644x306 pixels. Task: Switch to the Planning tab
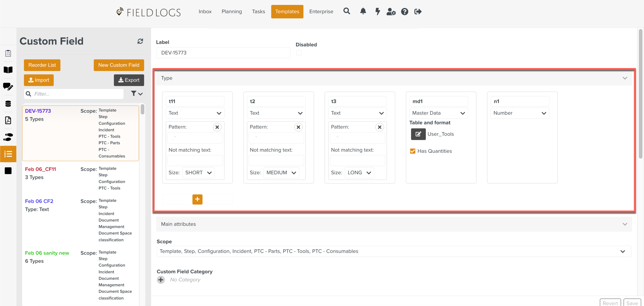tap(232, 12)
